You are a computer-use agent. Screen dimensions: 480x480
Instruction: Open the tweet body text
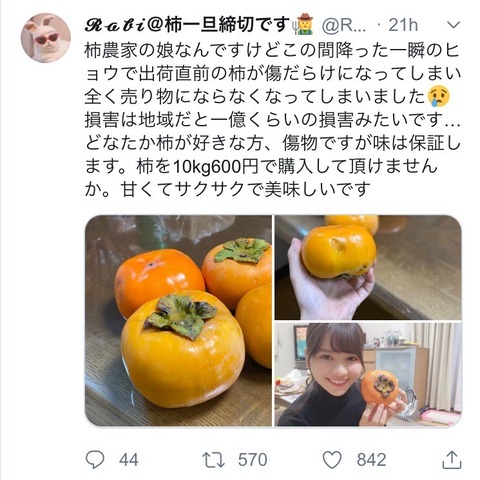coord(273,120)
